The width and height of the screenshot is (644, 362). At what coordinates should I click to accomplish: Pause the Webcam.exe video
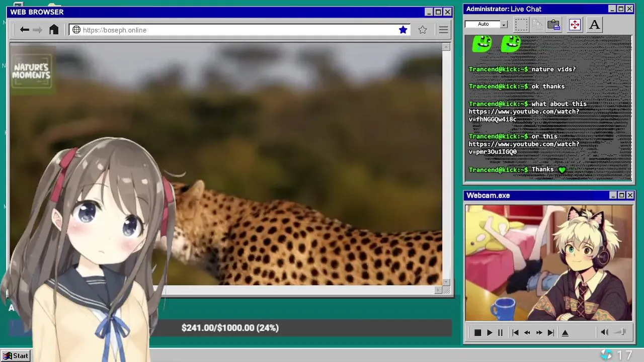tap(500, 332)
